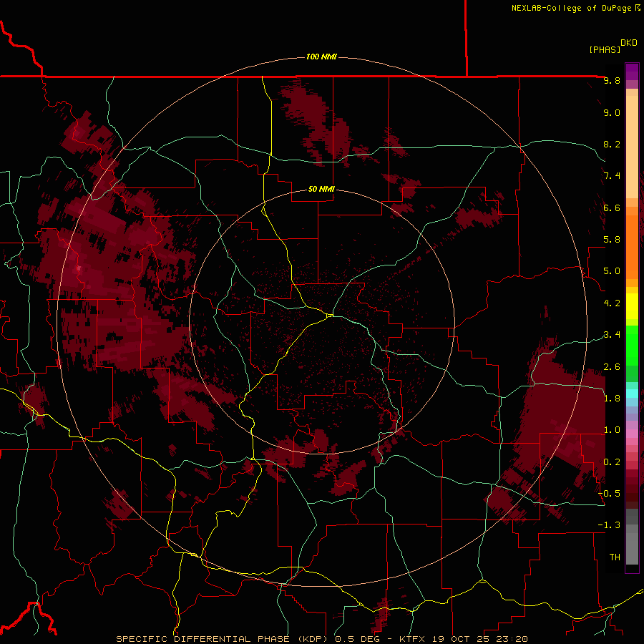644x644 pixels.
Task: Click the 23:20 timestamp in the caption
Action: [513, 639]
